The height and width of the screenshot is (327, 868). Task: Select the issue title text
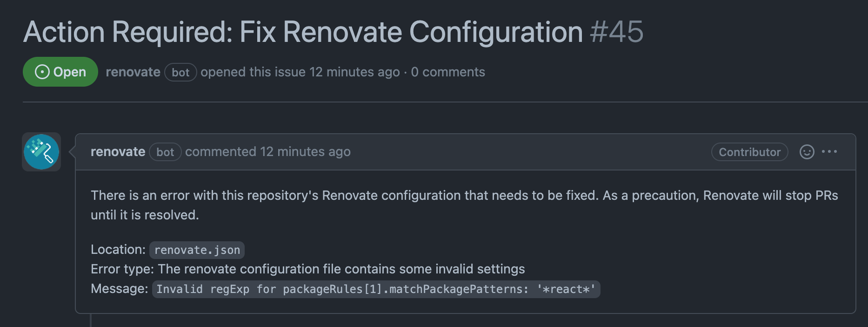(x=300, y=32)
